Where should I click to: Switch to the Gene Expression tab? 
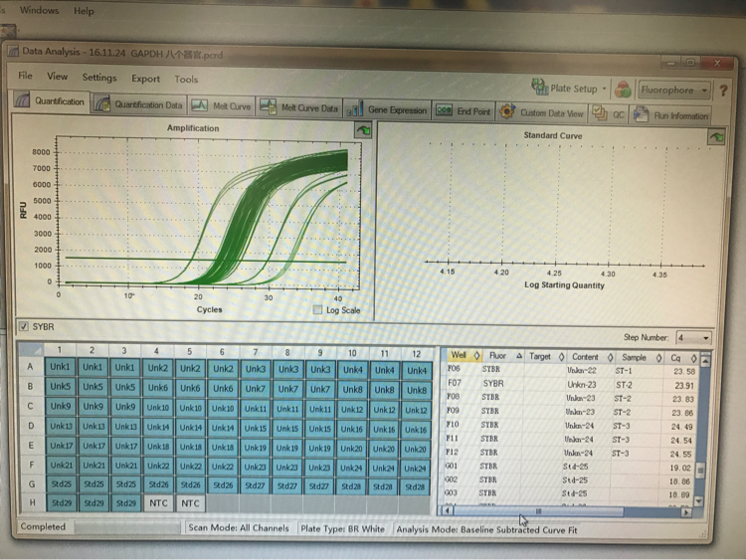[387, 109]
